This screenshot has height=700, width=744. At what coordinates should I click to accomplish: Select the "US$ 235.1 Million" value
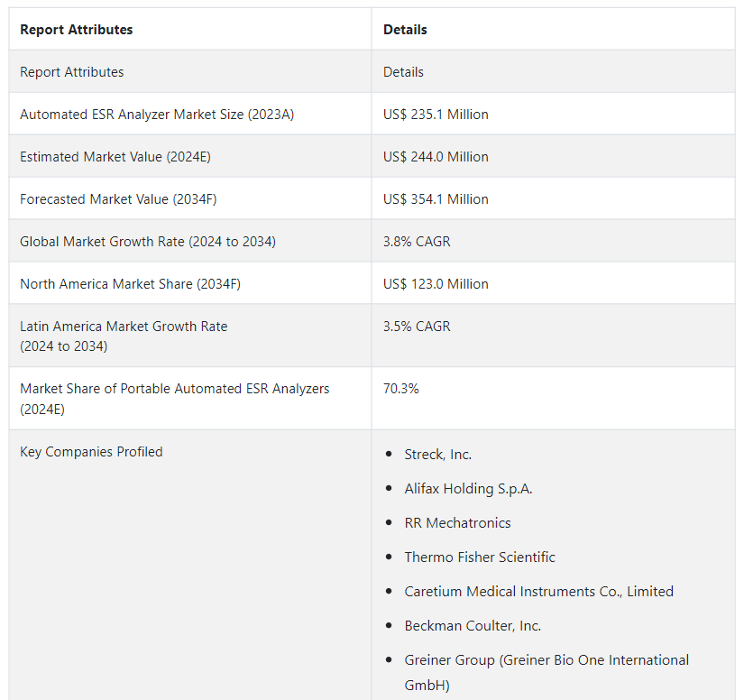[x=436, y=115]
